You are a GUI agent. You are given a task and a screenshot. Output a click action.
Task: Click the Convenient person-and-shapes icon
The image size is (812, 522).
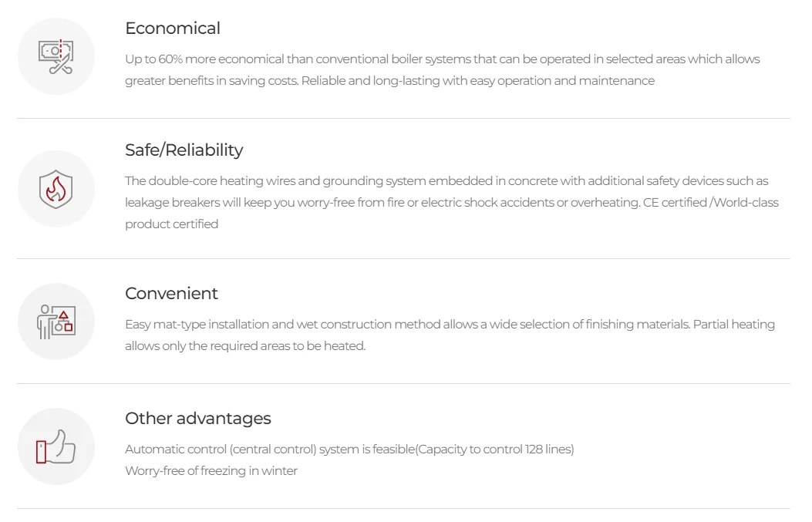(x=56, y=322)
